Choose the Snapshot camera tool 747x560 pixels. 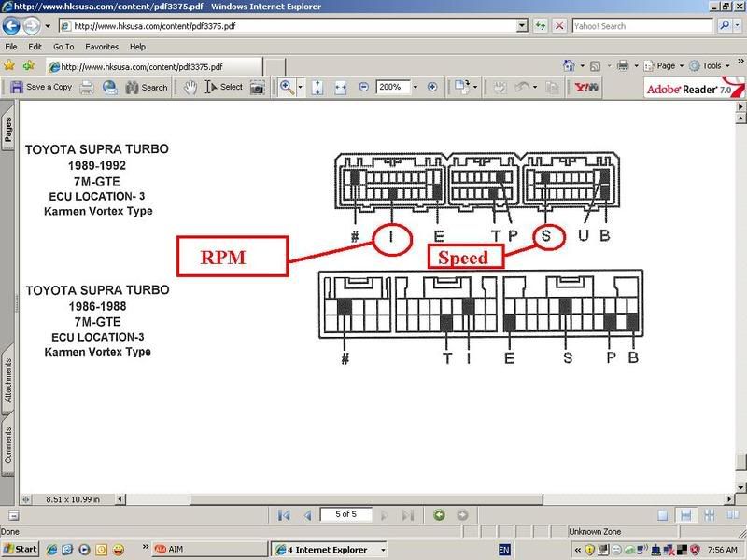(x=258, y=87)
